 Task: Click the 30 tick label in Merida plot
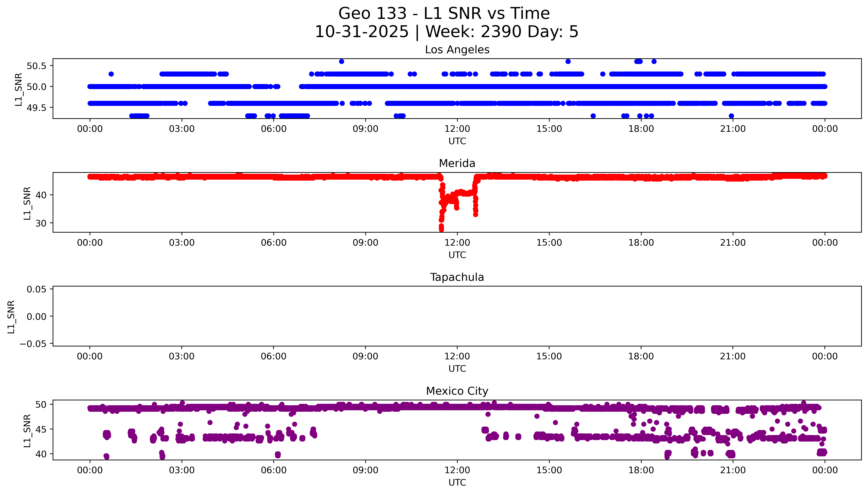click(41, 223)
